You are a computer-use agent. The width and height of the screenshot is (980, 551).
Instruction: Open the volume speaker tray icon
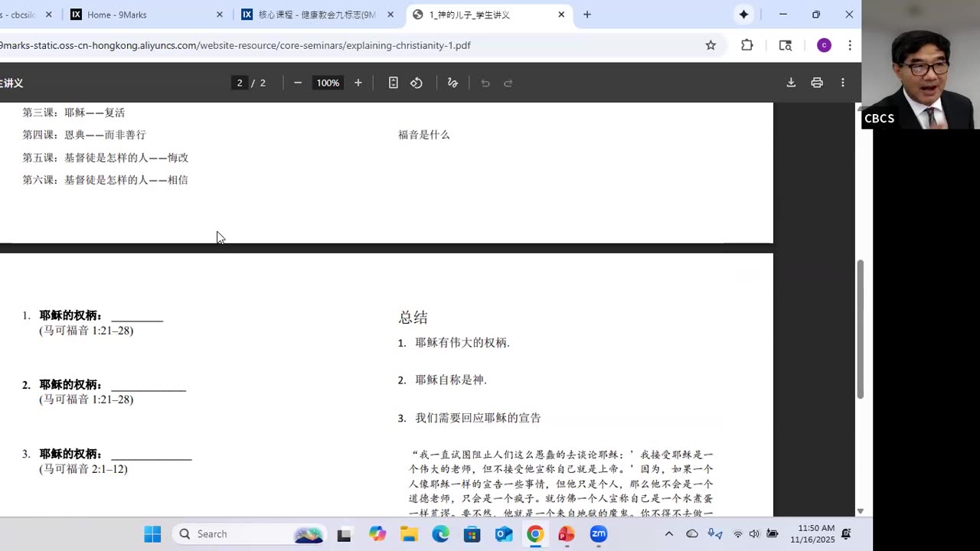pos(755,534)
